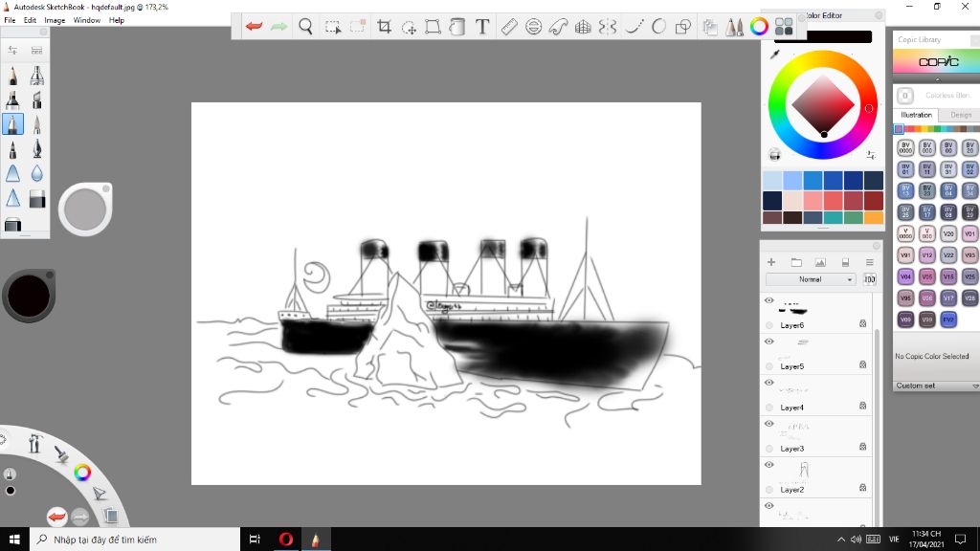Pick the orange swatch in color palette
This screenshot has height=551, width=980.
click(874, 217)
